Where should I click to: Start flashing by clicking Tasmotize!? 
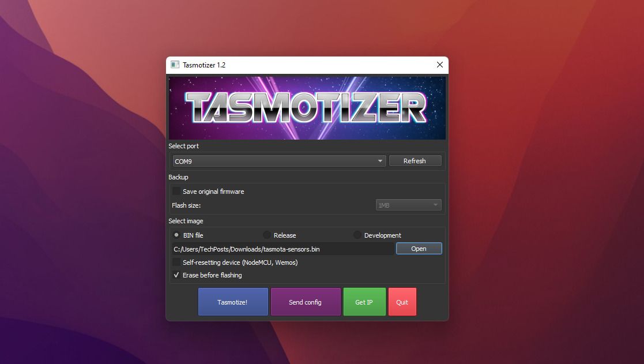pos(233,301)
